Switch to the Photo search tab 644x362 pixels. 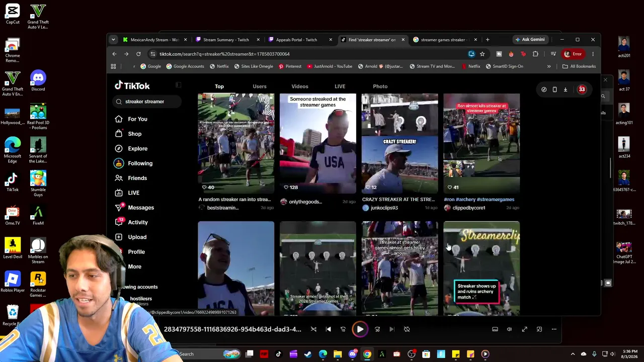click(380, 86)
